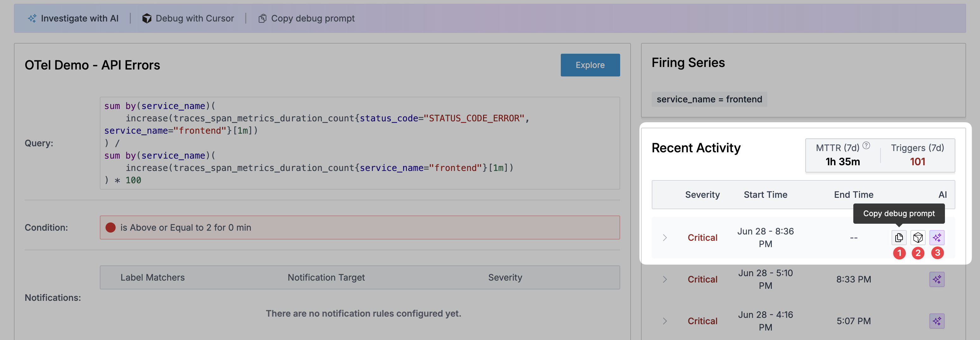The image size is (980, 340).
Task: Click the 'Jun 28 - 8:36 PM' start time
Action: (765, 238)
